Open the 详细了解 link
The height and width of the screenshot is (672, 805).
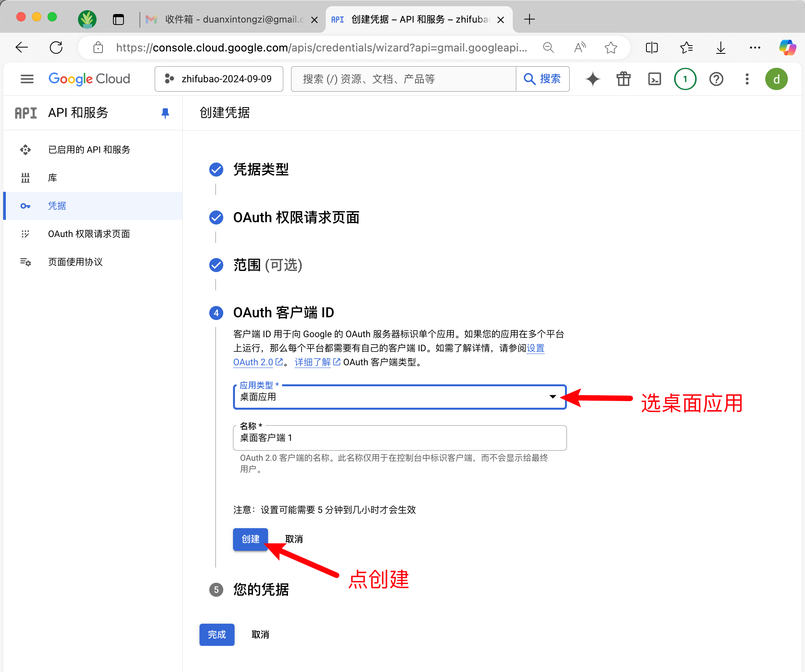312,362
